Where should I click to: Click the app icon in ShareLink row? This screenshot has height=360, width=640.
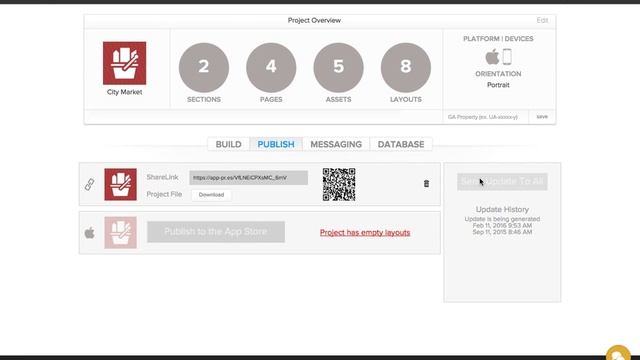120,184
